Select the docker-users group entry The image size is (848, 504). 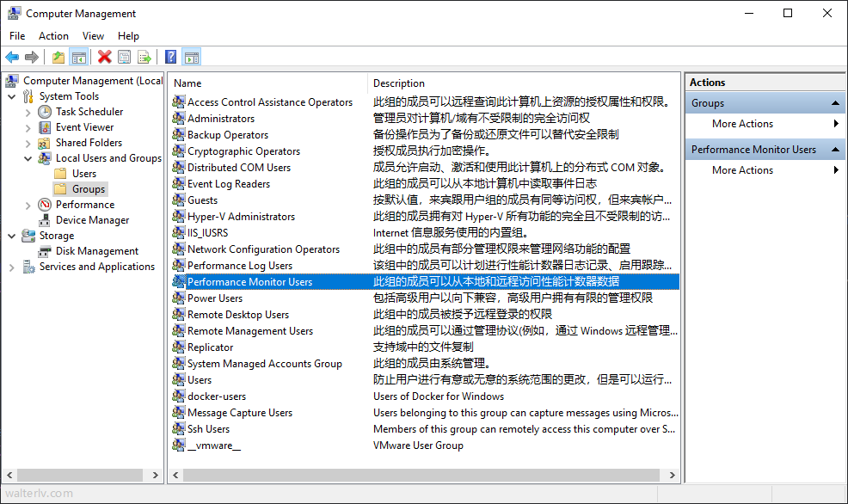pyautogui.click(x=216, y=396)
